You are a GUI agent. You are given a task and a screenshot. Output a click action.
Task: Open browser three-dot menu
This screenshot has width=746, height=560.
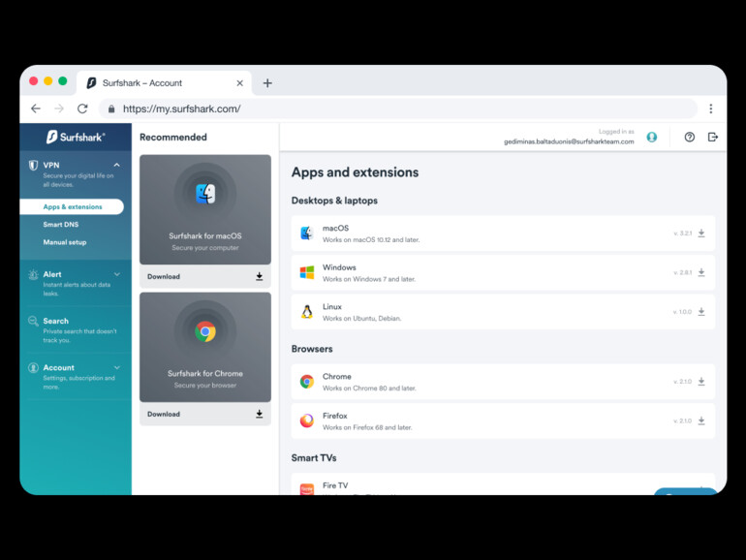711,109
